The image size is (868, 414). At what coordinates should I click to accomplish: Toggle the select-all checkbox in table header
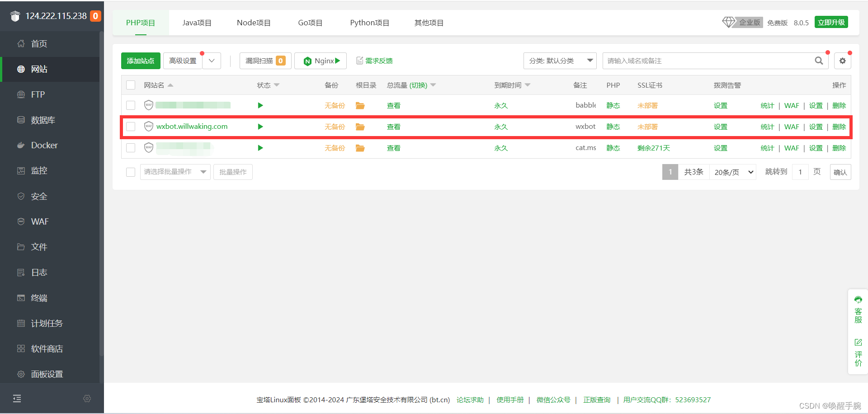[131, 85]
